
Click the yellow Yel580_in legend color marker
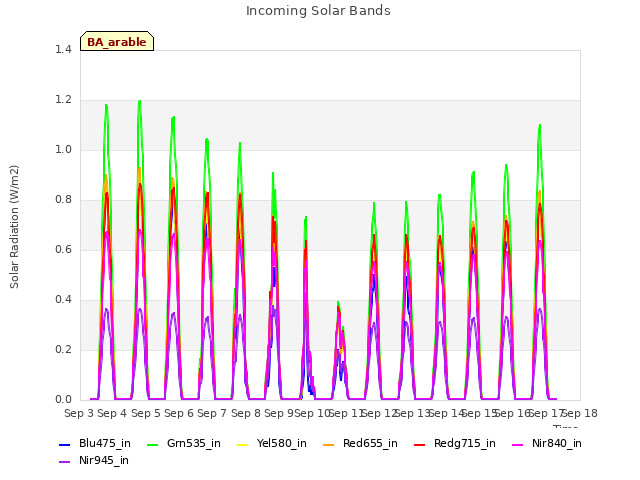coord(242,444)
